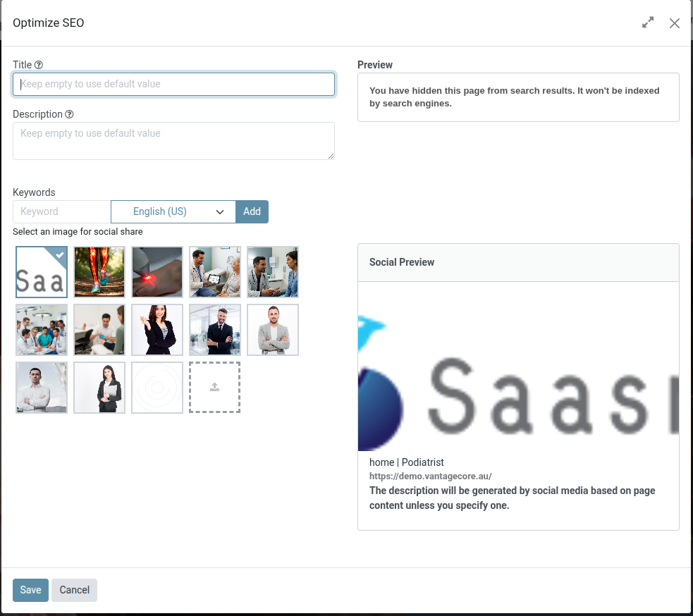Open the English (US) language dropdown
This screenshot has width=693, height=616.
(173, 211)
